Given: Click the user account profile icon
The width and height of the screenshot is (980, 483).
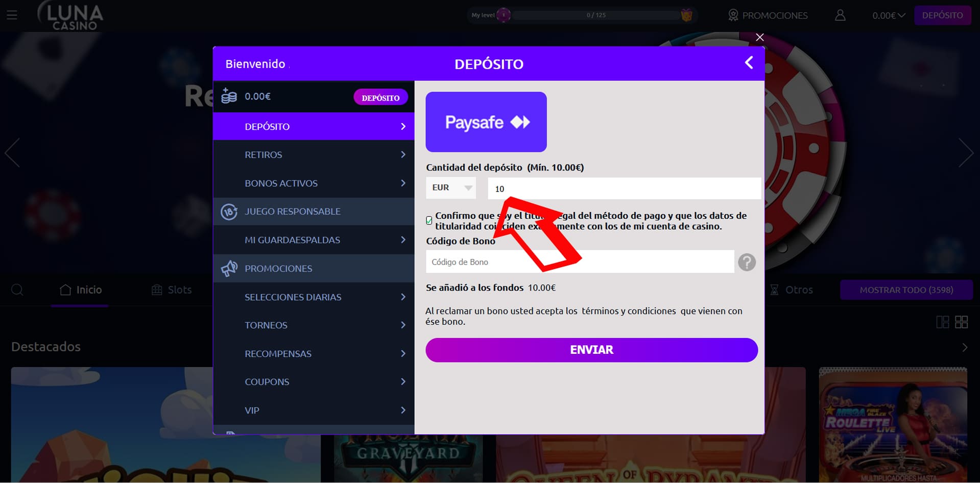Looking at the screenshot, I should [x=840, y=15].
